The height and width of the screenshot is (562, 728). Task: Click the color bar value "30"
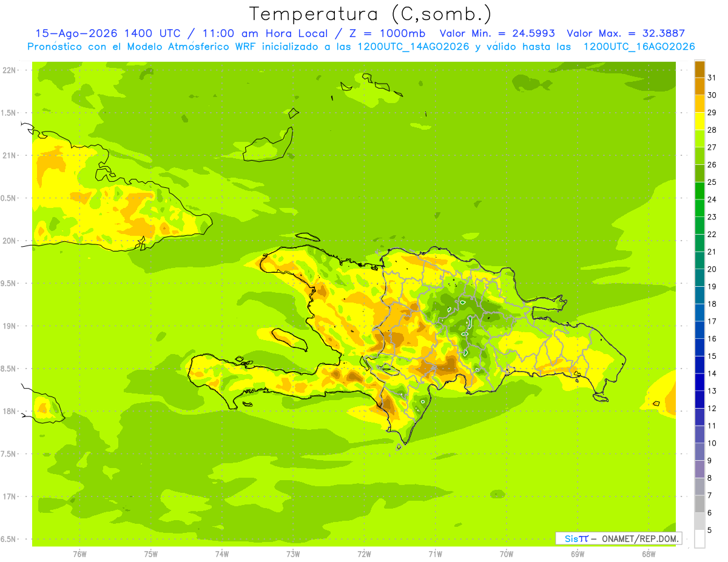coord(712,95)
